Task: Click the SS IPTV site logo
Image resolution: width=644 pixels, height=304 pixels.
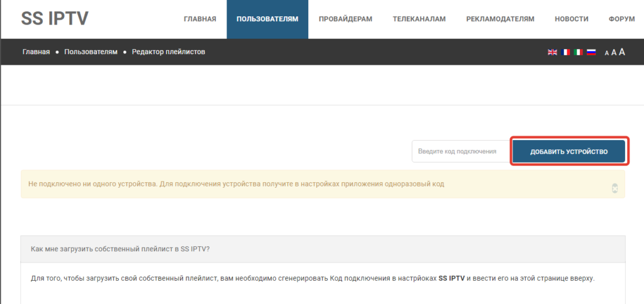Action: pos(55,19)
